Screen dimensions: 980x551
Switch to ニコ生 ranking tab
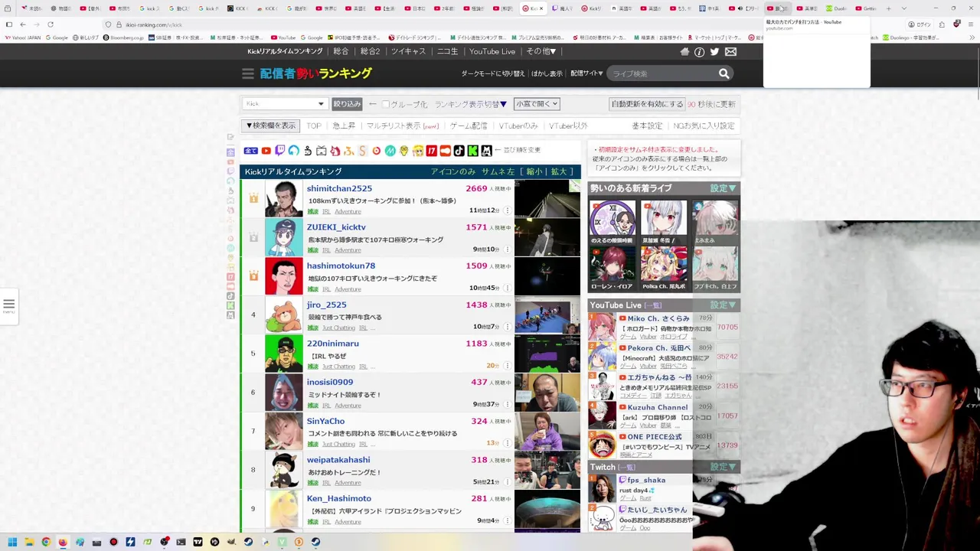[447, 51]
